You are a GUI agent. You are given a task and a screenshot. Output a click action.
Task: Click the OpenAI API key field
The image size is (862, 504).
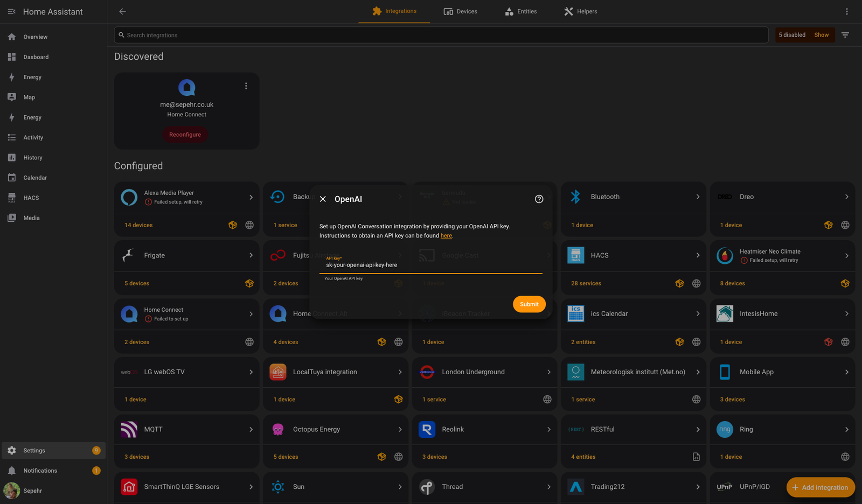(431, 263)
